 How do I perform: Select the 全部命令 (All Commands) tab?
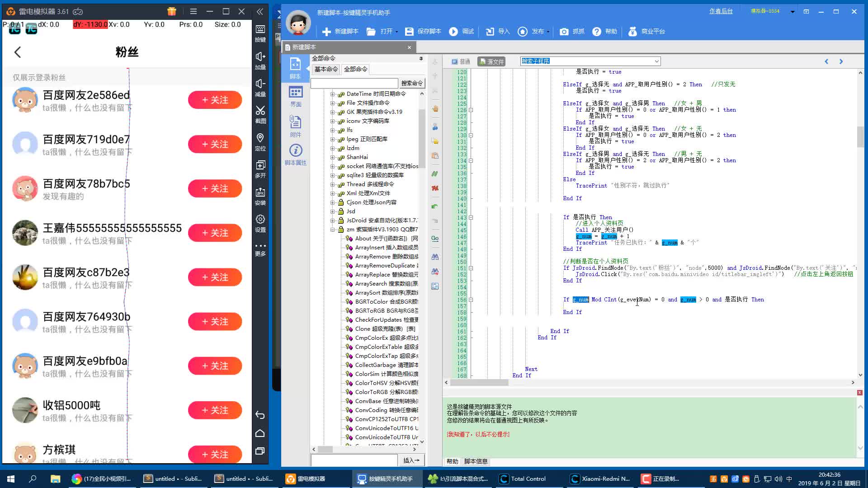(x=356, y=69)
